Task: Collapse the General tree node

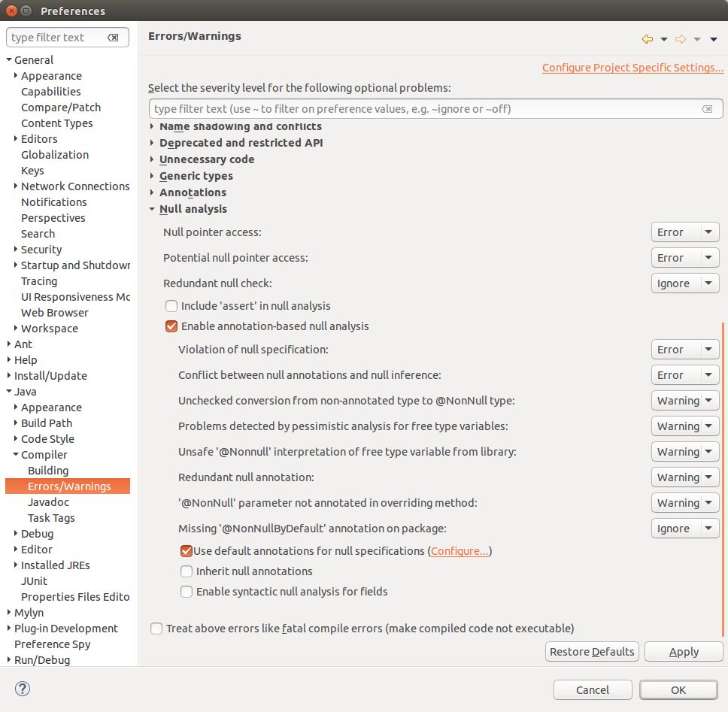Action: [9, 60]
